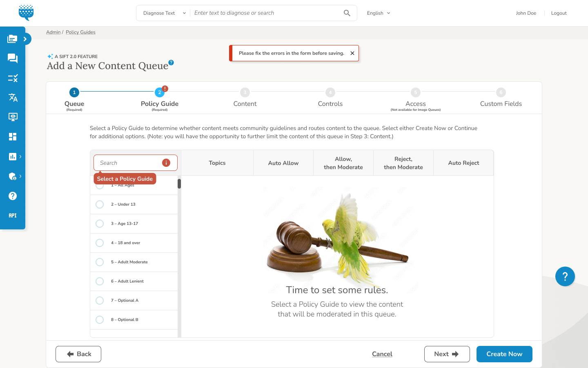Open the rules checklist sidebar icon

coord(13,78)
